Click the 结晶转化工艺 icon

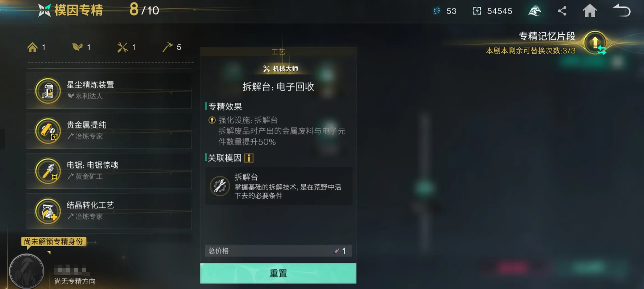(48, 211)
